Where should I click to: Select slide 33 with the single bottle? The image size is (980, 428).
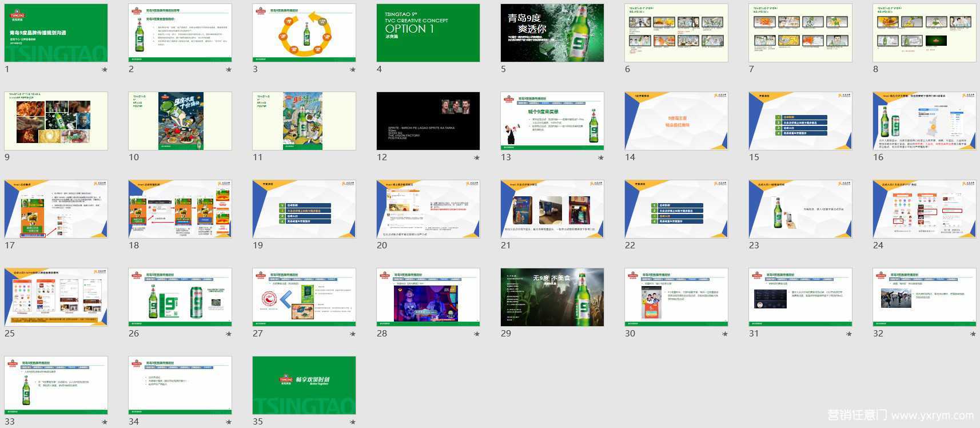(56, 386)
